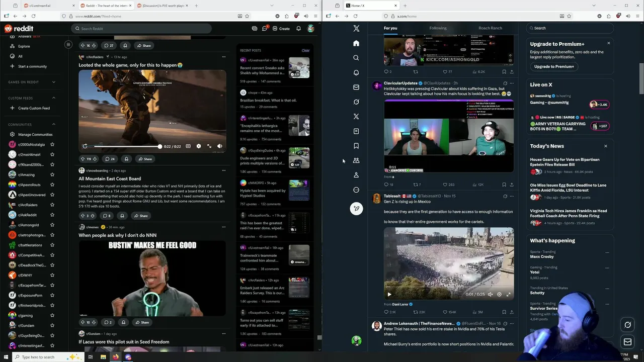The image size is (644, 362).
Task: Clear Recent Posts list
Action: point(305,50)
